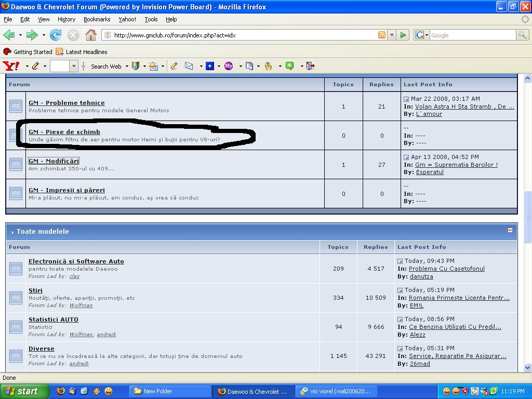The width and height of the screenshot is (532, 399).
Task: Reload the current page
Action: [x=55, y=35]
